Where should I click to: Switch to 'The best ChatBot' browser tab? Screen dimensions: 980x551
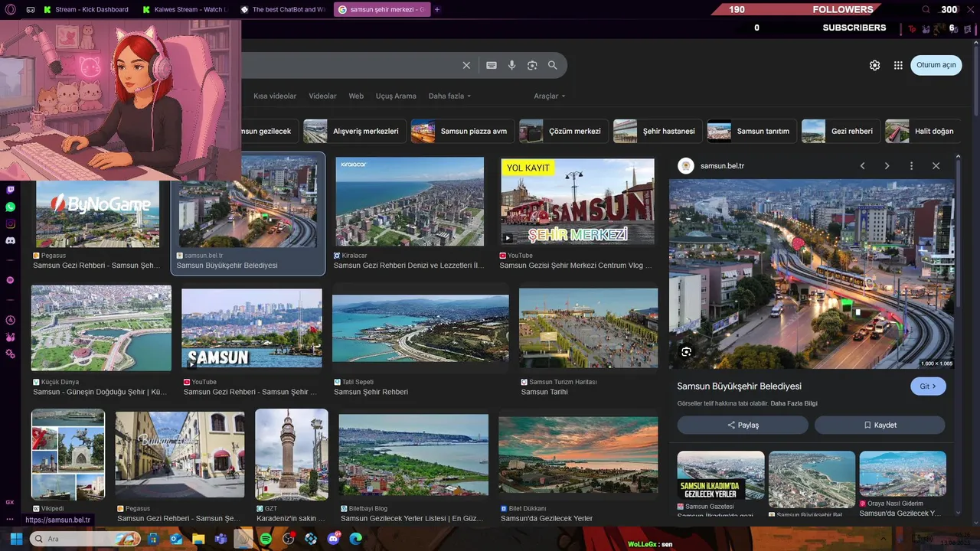tap(283, 10)
